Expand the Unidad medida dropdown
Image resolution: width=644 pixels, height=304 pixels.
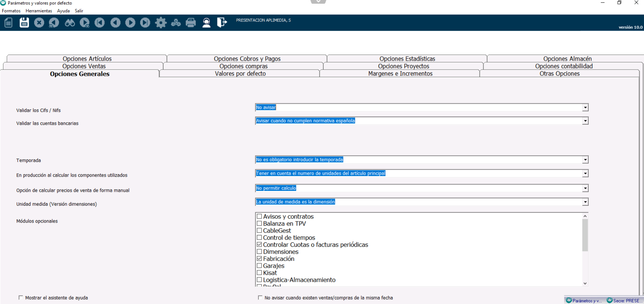pos(585,202)
